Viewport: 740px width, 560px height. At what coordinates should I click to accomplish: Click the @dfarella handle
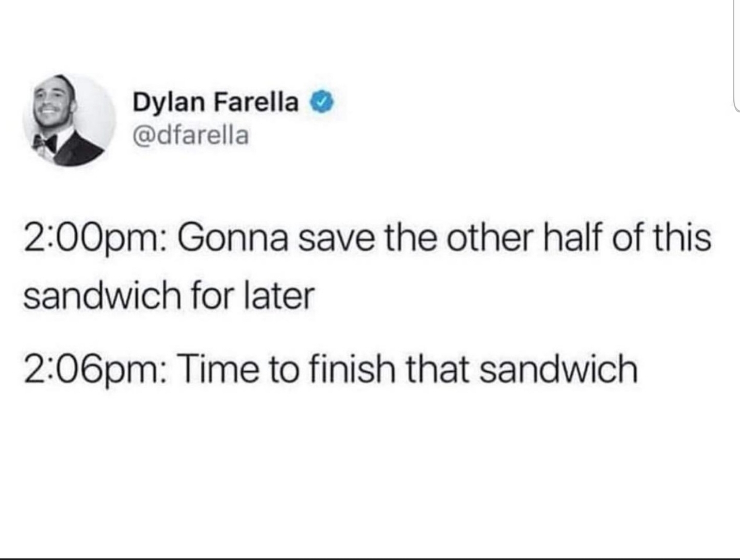pyautogui.click(x=191, y=135)
